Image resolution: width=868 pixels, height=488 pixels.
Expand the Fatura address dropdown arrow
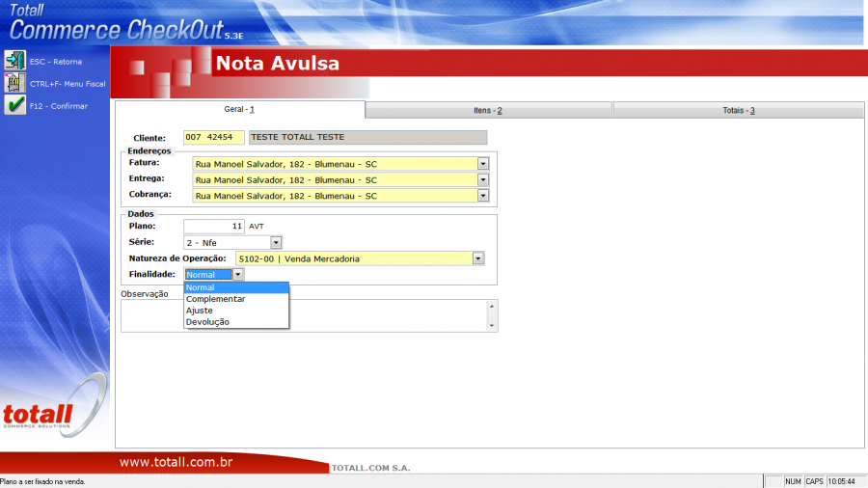coord(483,164)
